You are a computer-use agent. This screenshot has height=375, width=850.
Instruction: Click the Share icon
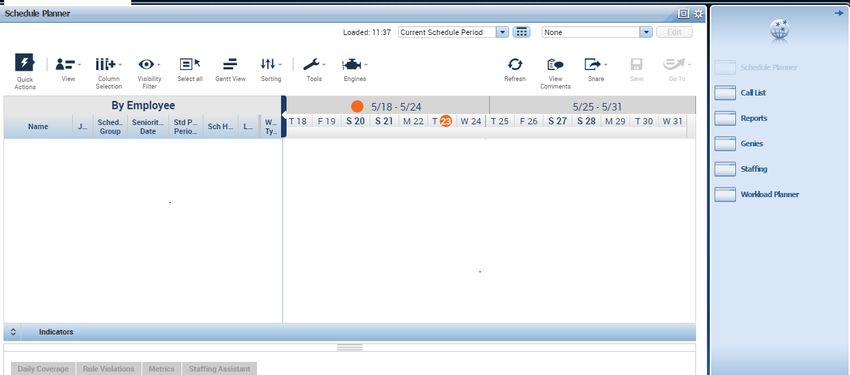pyautogui.click(x=593, y=64)
